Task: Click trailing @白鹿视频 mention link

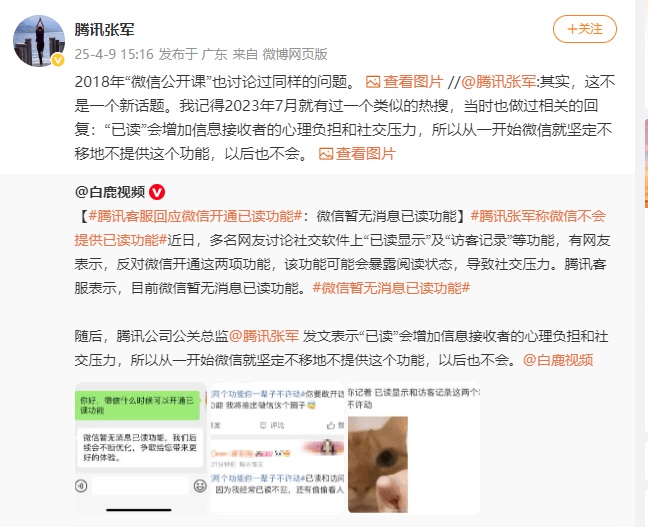Action: [558, 360]
